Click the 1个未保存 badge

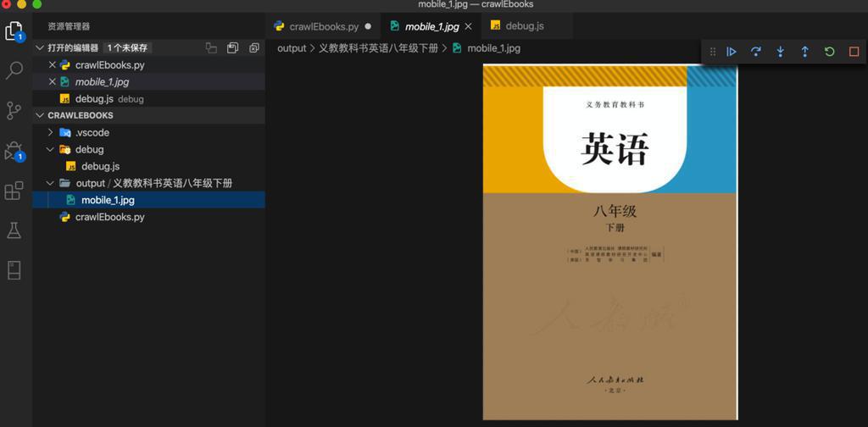point(127,48)
